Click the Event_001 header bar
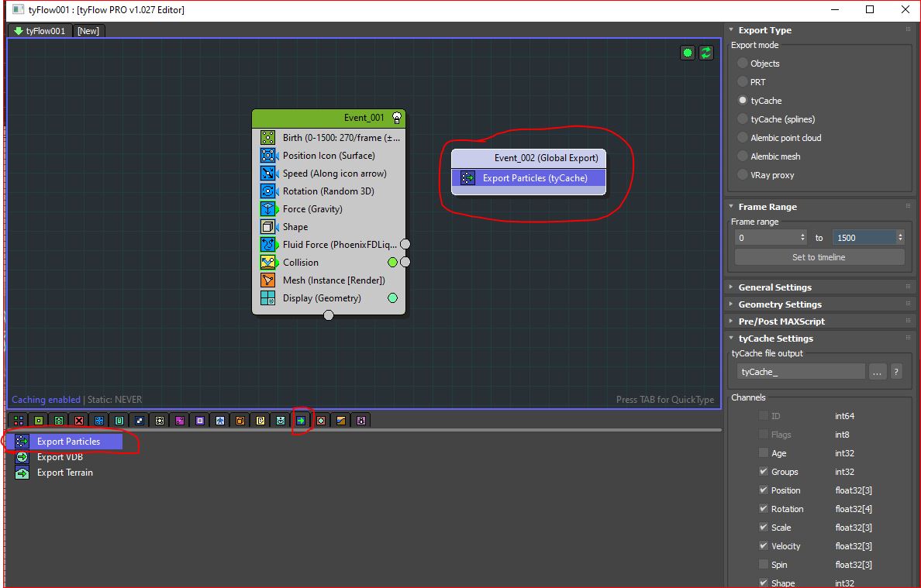Screen dimensions: 921x588 point(329,118)
